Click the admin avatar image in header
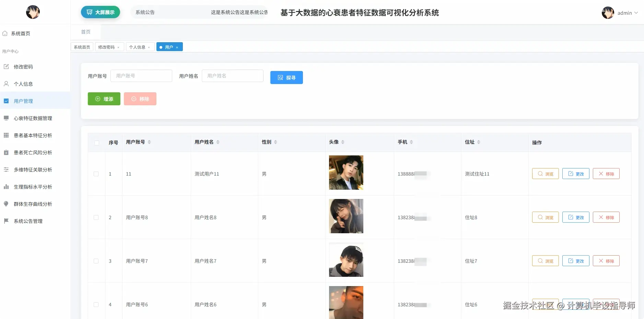Image resolution: width=644 pixels, height=319 pixels. (608, 13)
